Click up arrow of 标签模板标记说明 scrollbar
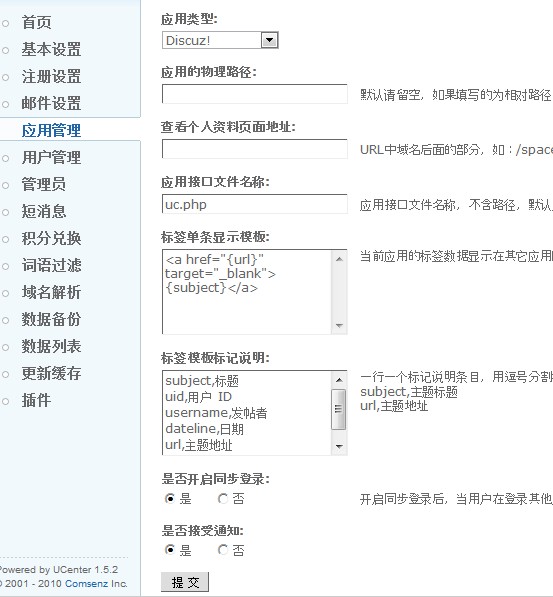The width and height of the screenshot is (553, 597). click(x=339, y=380)
